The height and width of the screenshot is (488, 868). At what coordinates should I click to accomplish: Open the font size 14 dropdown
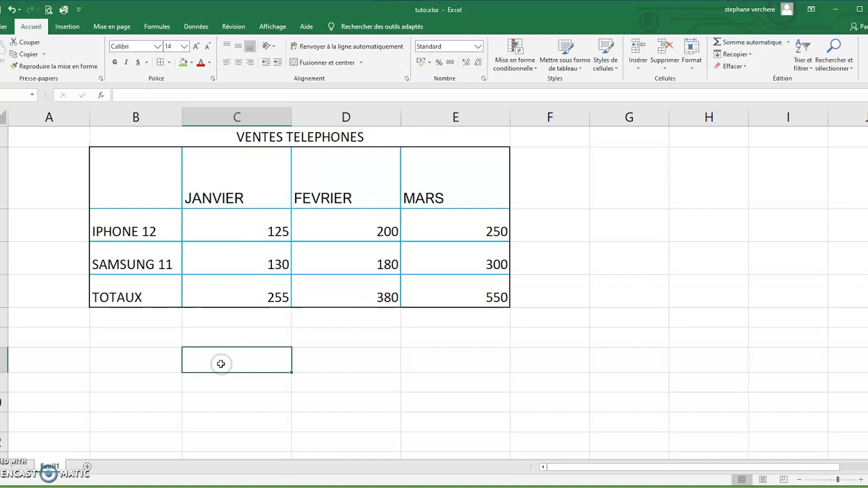point(184,46)
